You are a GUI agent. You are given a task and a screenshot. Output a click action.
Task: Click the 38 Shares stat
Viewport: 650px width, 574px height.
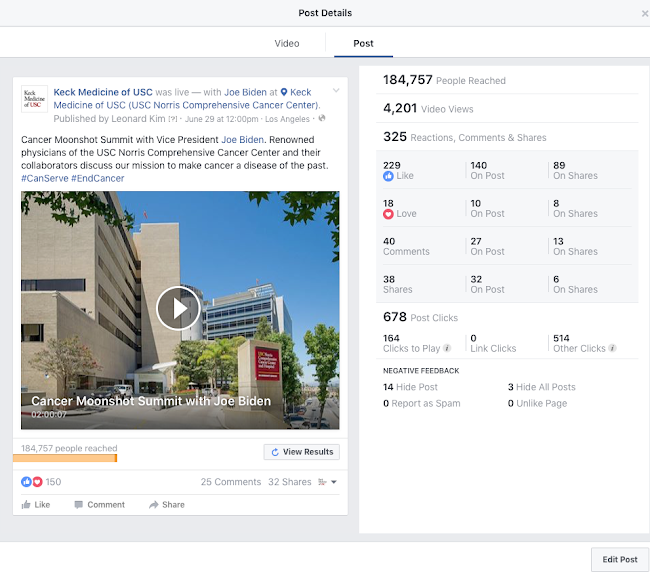tap(398, 284)
